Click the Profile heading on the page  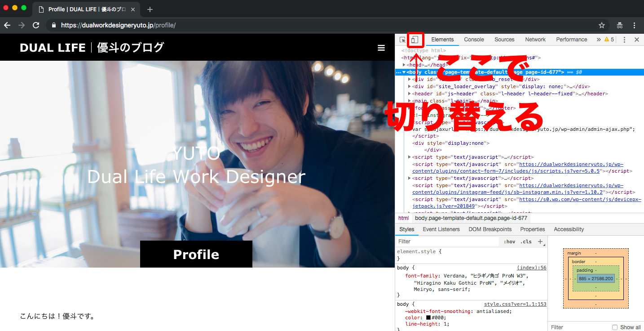click(x=196, y=255)
